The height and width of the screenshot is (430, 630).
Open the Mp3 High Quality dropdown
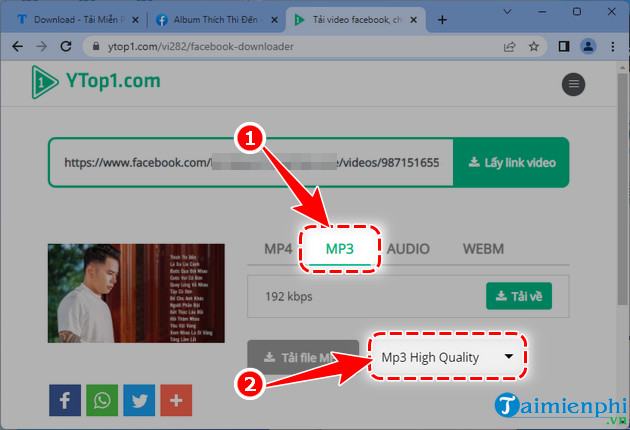click(x=448, y=357)
